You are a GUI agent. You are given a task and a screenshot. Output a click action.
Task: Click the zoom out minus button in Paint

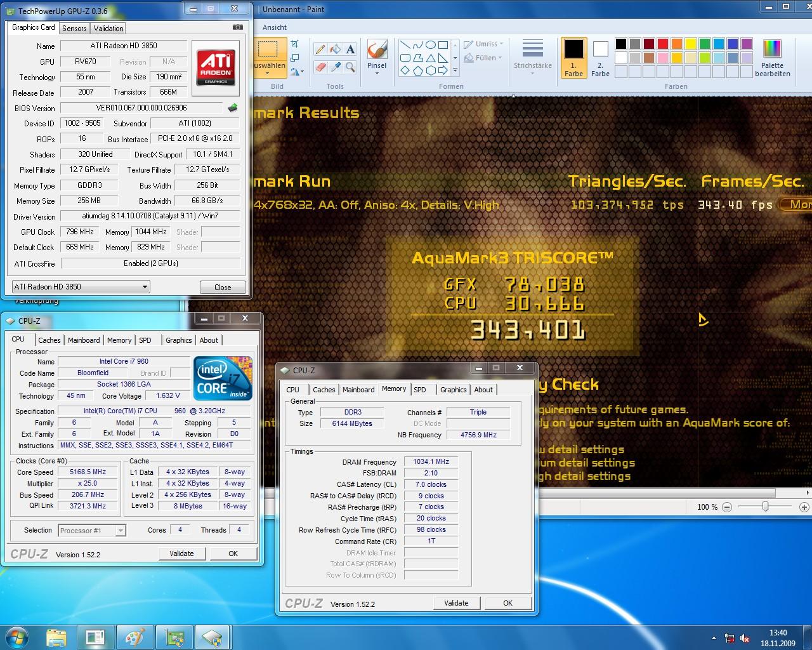pos(727,507)
